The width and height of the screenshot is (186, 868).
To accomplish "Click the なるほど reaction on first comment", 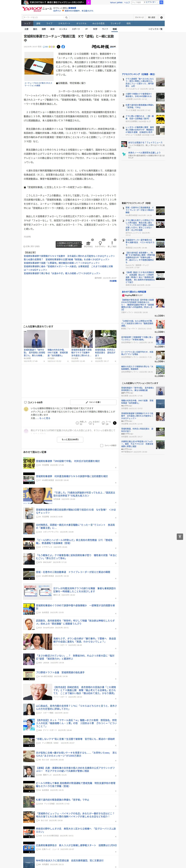I will pos(94,423).
